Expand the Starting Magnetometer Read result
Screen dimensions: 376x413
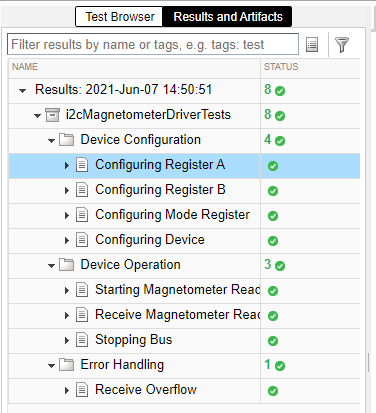[x=67, y=290]
